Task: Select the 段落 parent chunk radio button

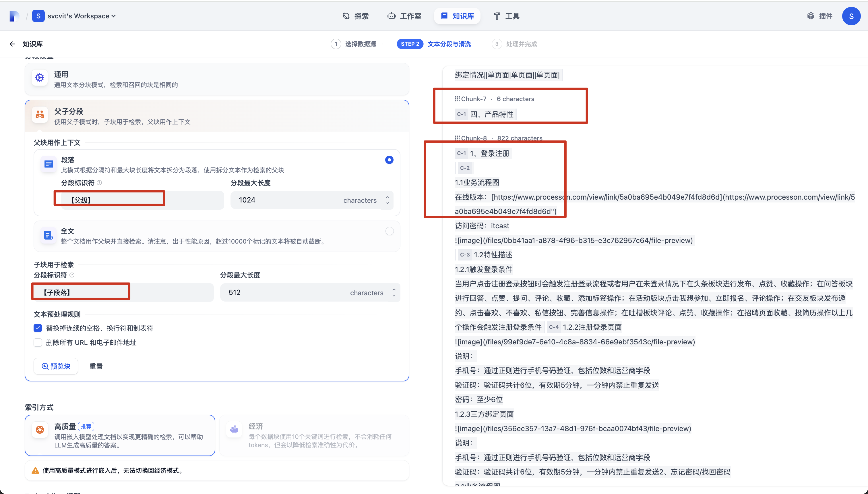Action: 389,160
